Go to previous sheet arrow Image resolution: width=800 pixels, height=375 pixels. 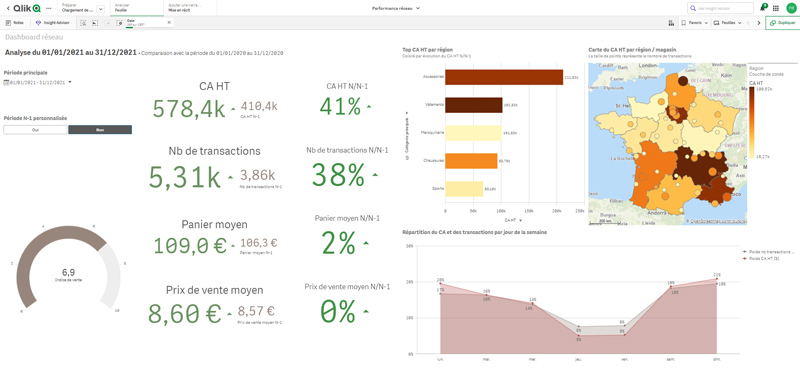pyautogui.click(x=748, y=23)
